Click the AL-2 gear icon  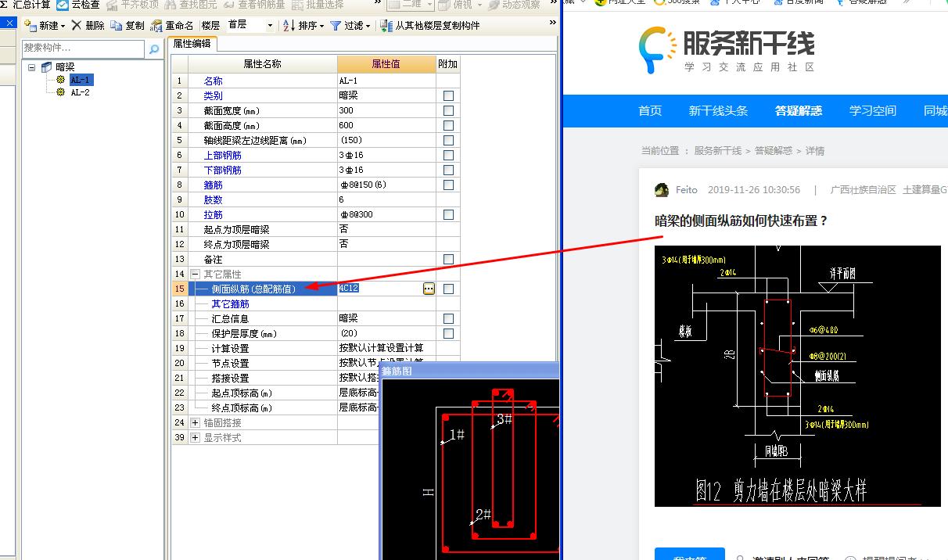tap(61, 92)
